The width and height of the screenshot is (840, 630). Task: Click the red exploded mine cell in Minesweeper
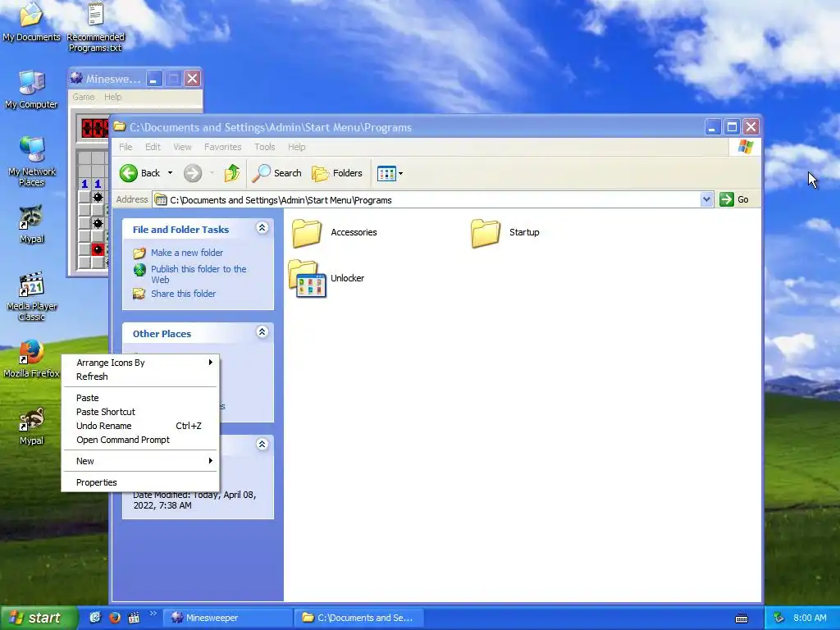click(98, 249)
